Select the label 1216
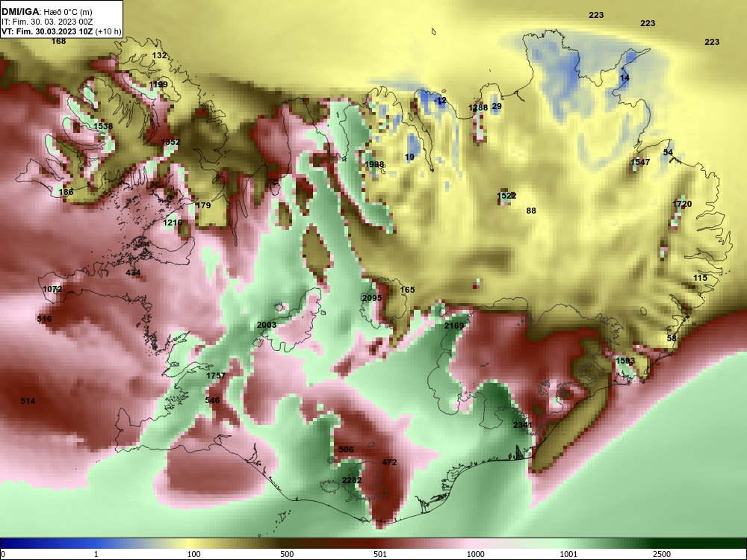This screenshot has height=560, width=747. [173, 223]
